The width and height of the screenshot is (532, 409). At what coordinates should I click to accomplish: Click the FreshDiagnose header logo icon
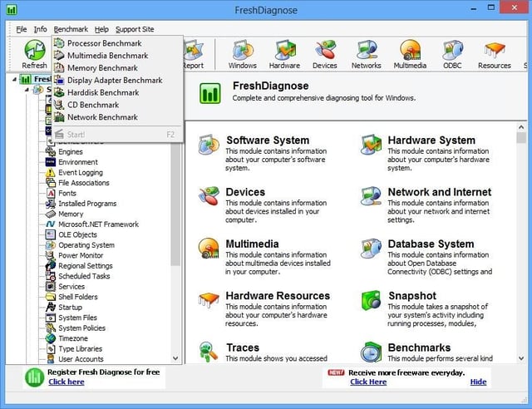pos(210,93)
